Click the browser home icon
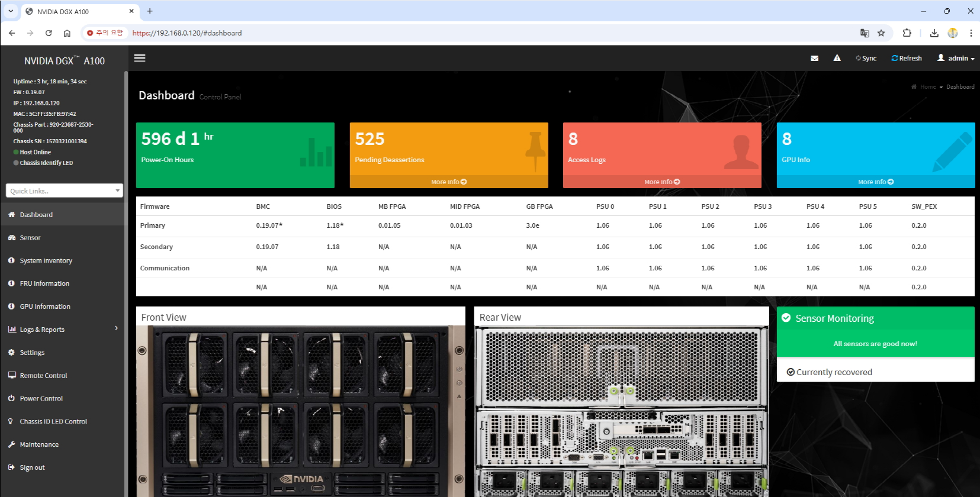 [67, 33]
